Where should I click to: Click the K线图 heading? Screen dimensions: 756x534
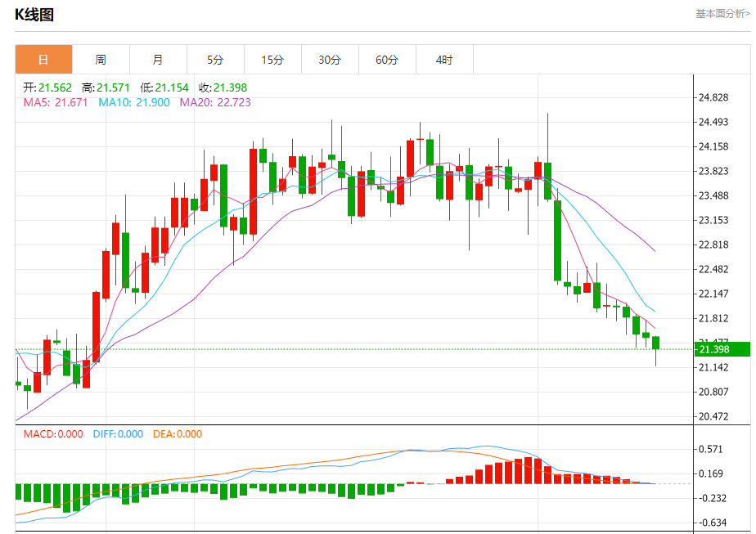[x=34, y=15]
